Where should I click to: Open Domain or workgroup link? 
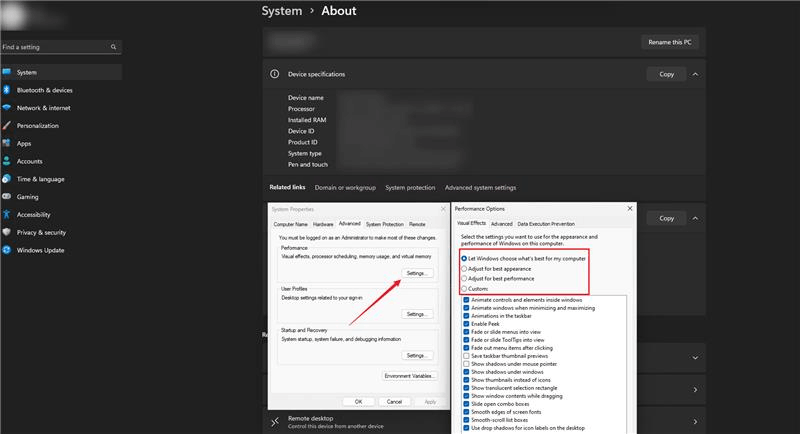345,188
